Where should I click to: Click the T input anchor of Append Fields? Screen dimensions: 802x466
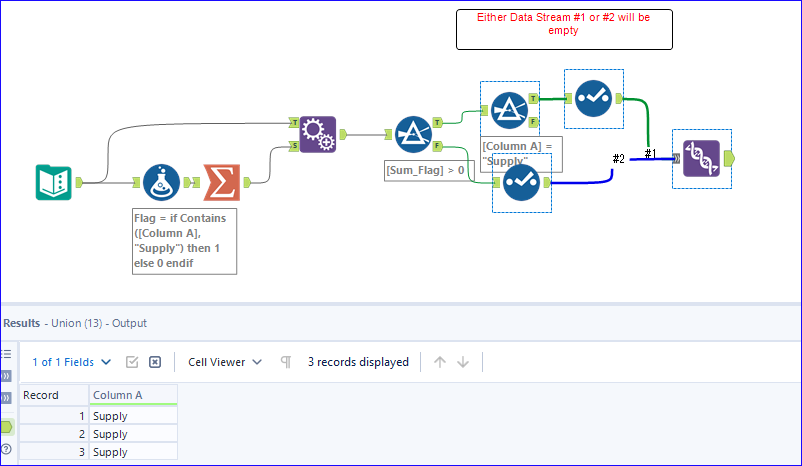coord(294,122)
